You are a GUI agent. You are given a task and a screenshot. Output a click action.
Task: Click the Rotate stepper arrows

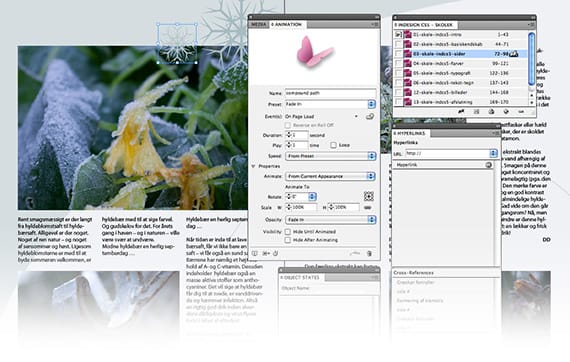tap(289, 197)
